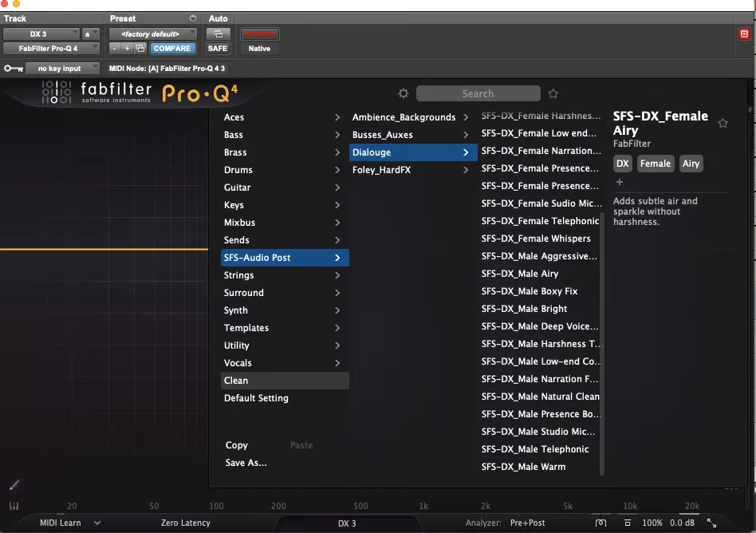Viewport: 756px width, 533px height.
Task: Add a new tag with plus icon
Action: pyautogui.click(x=620, y=182)
